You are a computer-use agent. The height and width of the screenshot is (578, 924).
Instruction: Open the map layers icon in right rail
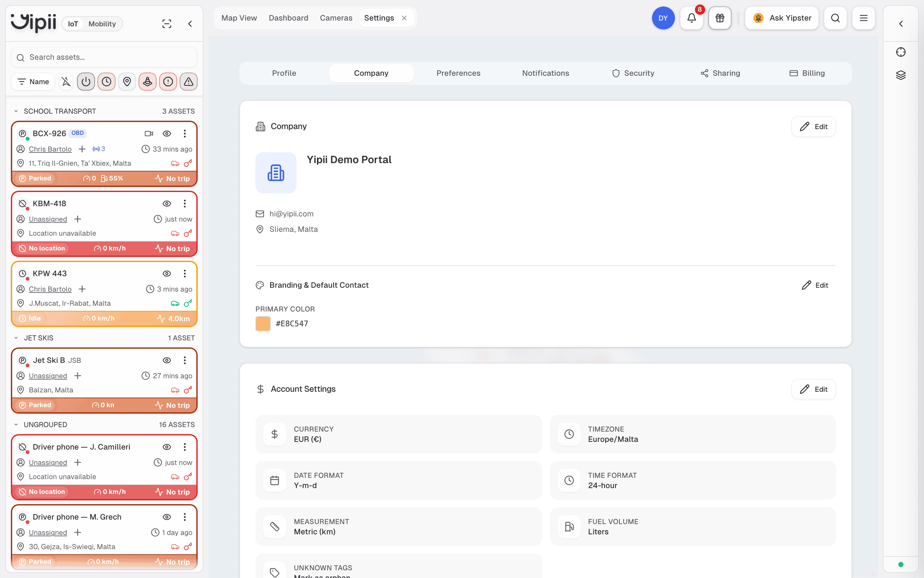point(901,75)
